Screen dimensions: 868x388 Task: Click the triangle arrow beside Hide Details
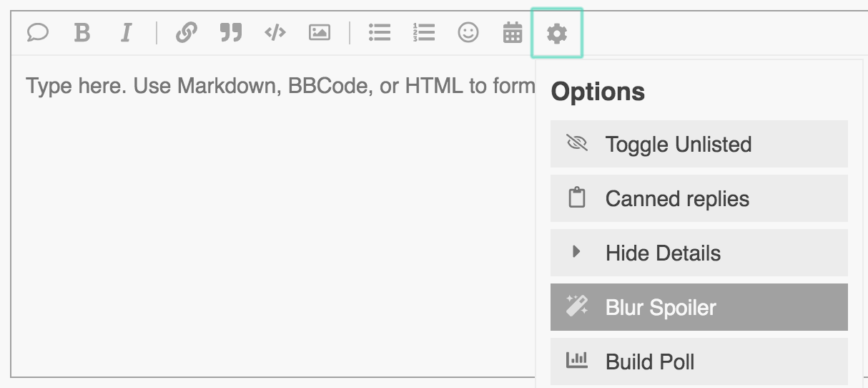(x=576, y=252)
